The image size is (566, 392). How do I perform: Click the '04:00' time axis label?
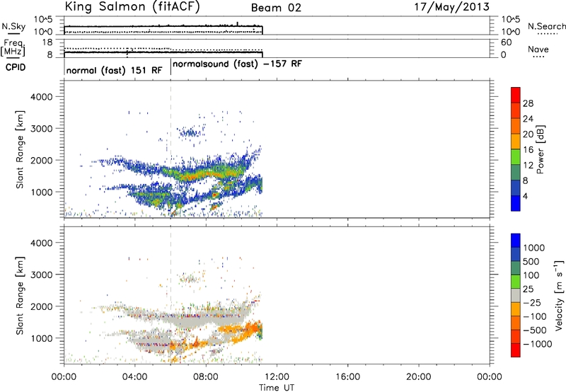pyautogui.click(x=135, y=377)
